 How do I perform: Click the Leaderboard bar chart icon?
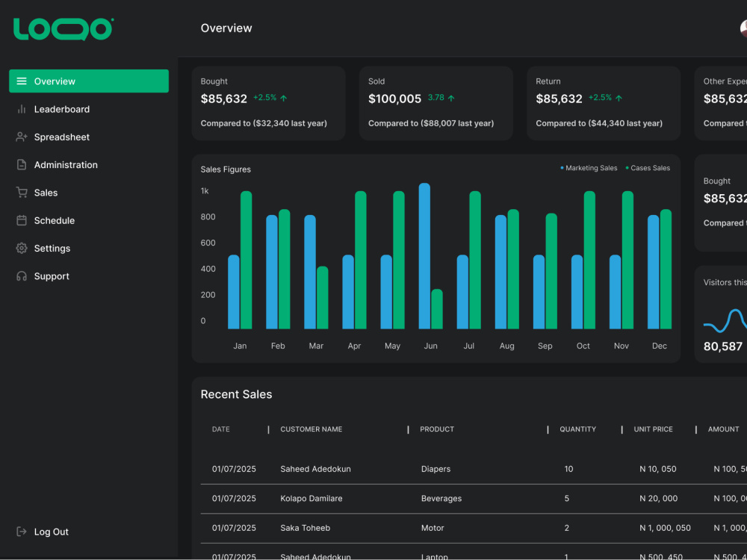point(22,109)
